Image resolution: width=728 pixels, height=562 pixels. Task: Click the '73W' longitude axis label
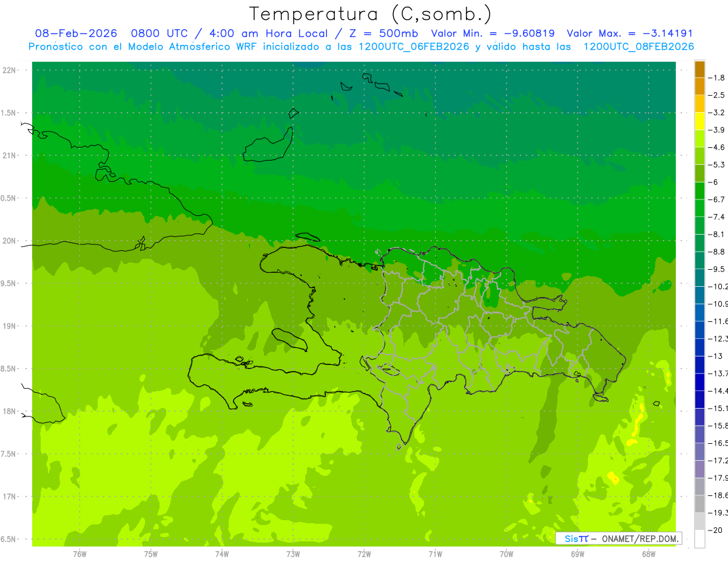293,554
